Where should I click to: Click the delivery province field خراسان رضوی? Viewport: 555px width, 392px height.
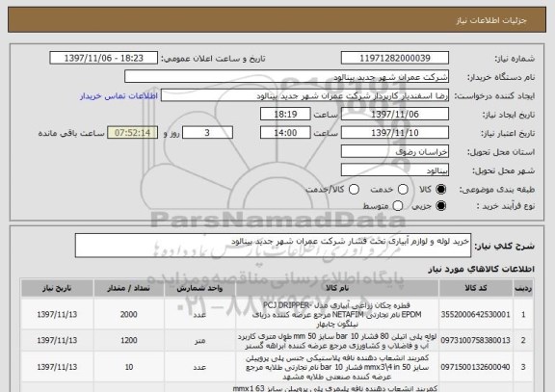point(395,151)
